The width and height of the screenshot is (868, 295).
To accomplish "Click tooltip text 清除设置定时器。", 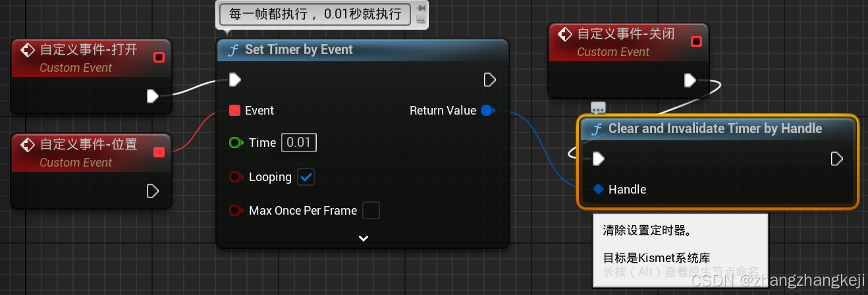I will [647, 231].
